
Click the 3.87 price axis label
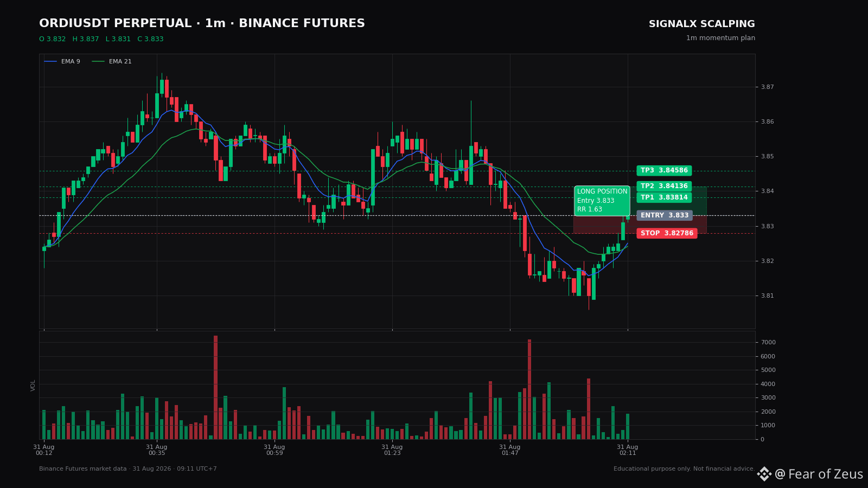click(767, 87)
